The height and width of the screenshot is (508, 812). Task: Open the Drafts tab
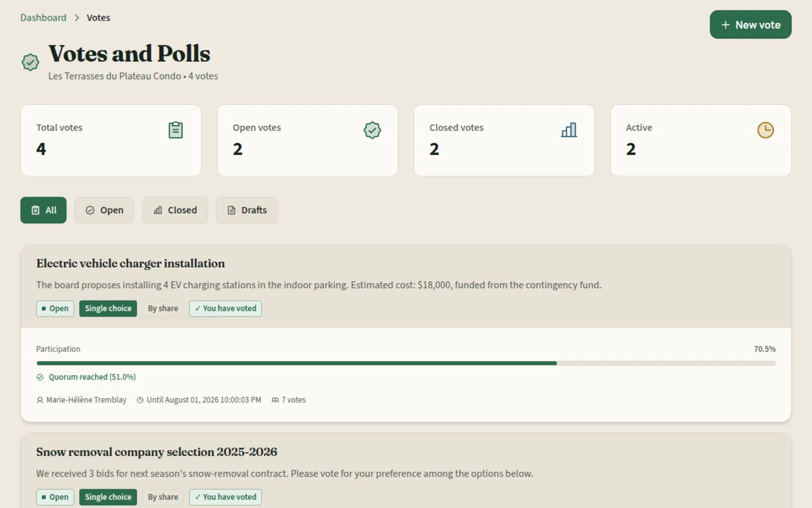[247, 210]
